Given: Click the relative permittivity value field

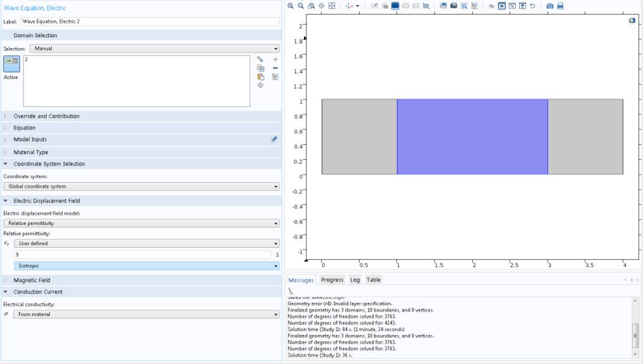Looking at the screenshot, I should pyautogui.click(x=143, y=255).
